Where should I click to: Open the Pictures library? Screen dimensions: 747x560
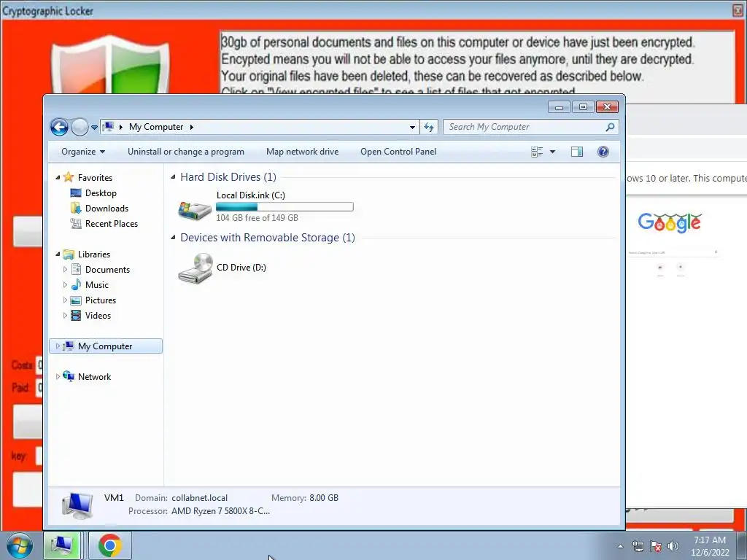[x=101, y=300]
